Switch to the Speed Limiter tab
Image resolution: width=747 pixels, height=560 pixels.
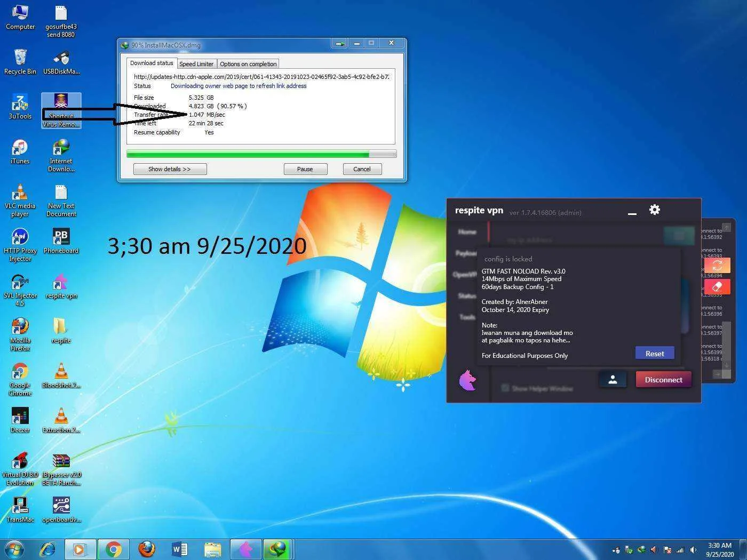[196, 63]
